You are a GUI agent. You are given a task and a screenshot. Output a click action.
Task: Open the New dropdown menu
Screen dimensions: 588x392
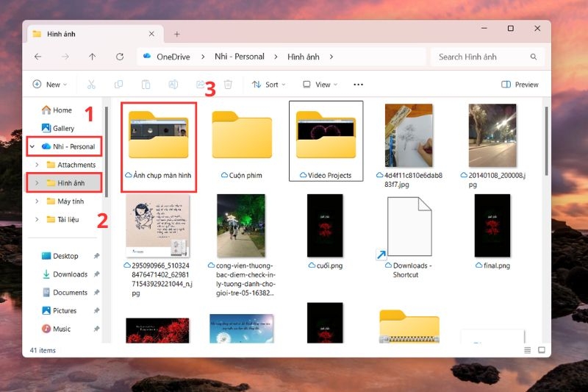[50, 85]
